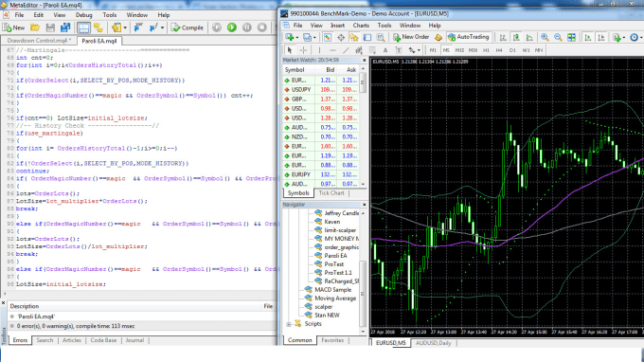Select Paroli EA in Navigator tree
The image size is (644, 362).
click(335, 256)
